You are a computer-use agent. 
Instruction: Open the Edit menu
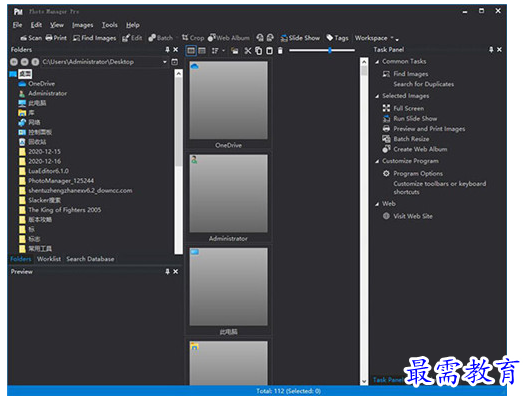[x=36, y=25]
